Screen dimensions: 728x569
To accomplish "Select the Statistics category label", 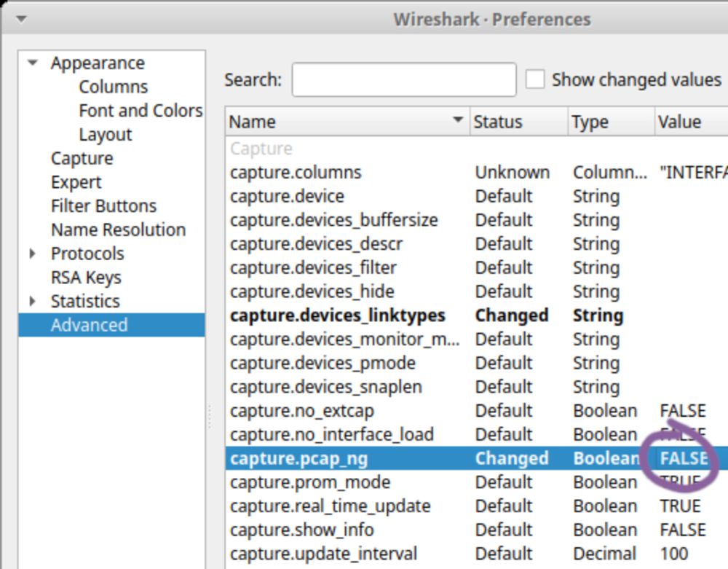I will tap(85, 302).
